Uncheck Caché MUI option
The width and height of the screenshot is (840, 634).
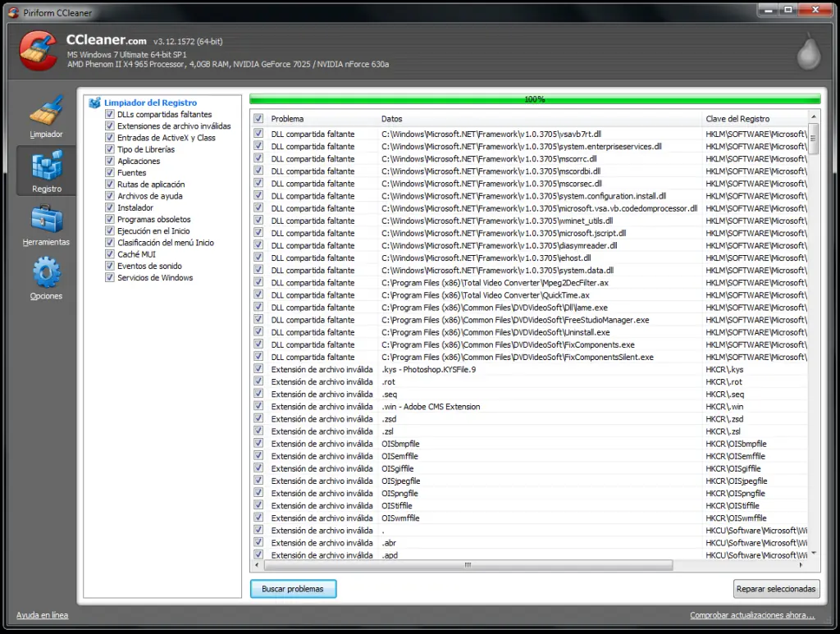pyautogui.click(x=110, y=254)
